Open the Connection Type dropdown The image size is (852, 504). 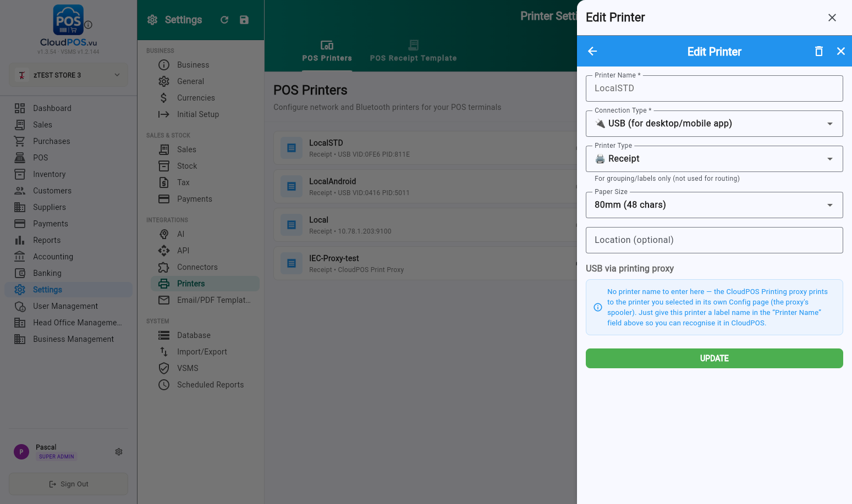coord(714,124)
